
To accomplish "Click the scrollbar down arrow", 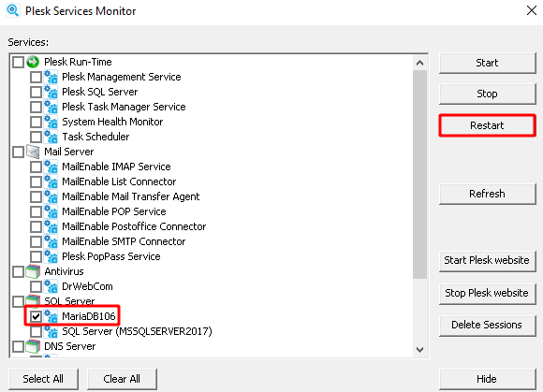I will (x=419, y=350).
